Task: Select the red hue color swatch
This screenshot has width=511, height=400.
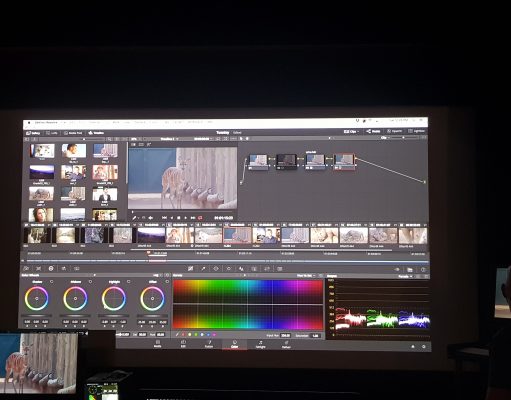Action: coord(183,334)
